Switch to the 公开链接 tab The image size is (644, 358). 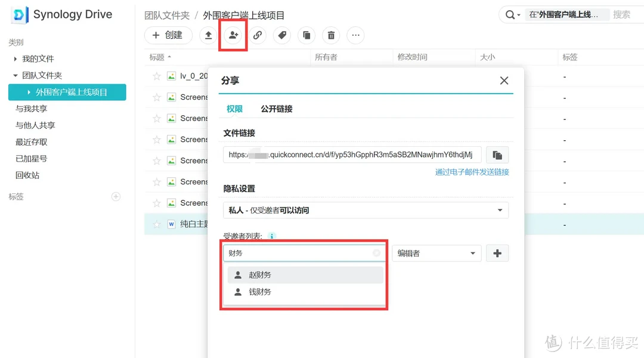[x=276, y=109]
